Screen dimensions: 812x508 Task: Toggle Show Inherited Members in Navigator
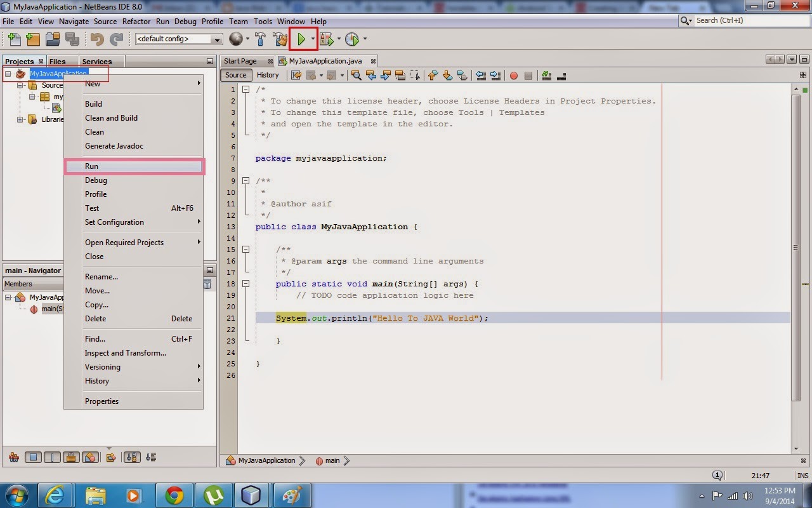(x=14, y=457)
